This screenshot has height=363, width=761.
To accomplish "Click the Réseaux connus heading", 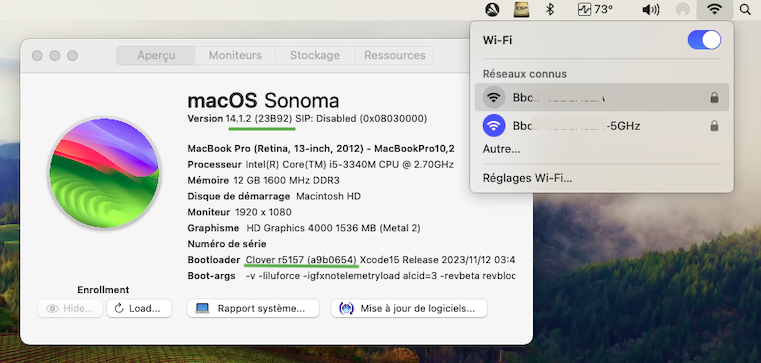I will point(525,74).
